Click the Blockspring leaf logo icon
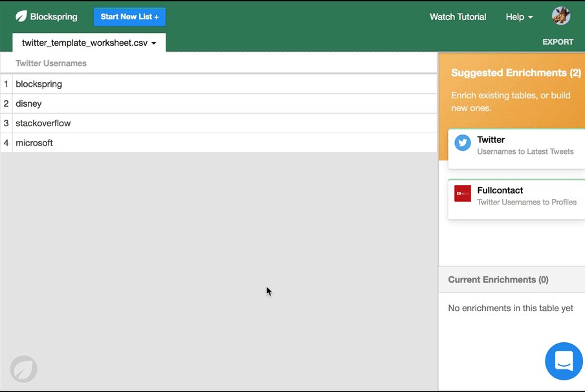This screenshot has height=392, width=585. click(x=21, y=16)
